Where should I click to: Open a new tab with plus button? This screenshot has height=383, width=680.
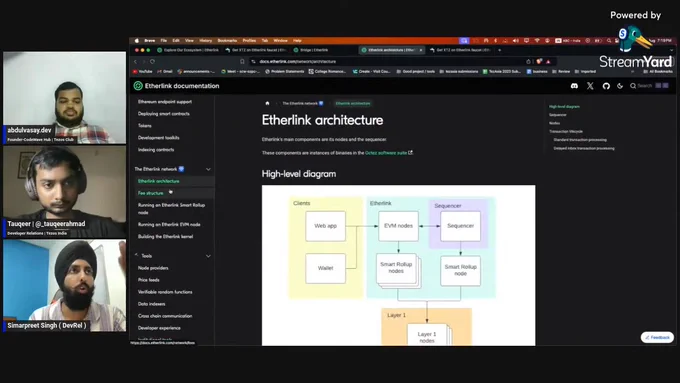pos(500,50)
